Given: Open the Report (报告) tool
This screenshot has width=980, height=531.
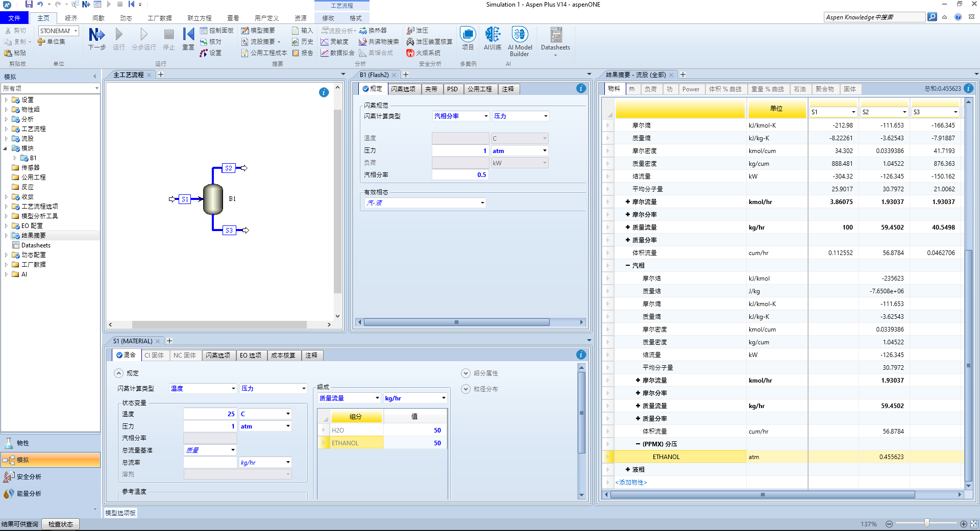Looking at the screenshot, I should coord(302,53).
